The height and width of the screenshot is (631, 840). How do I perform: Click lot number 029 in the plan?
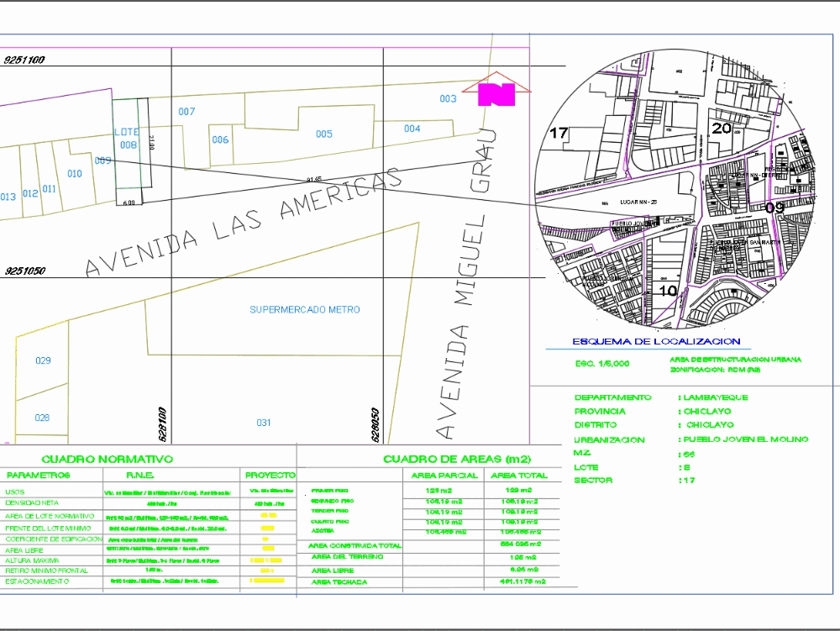coord(41,361)
